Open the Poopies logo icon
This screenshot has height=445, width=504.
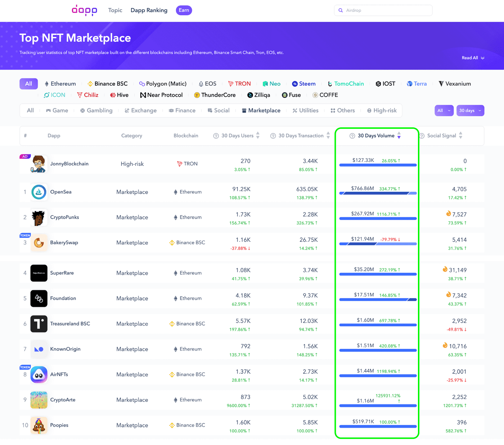(39, 425)
